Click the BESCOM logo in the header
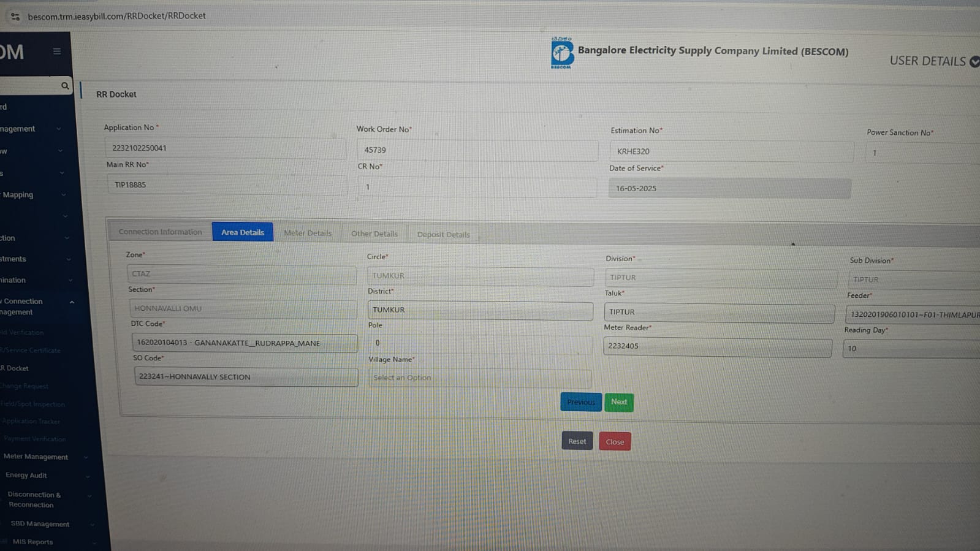 (x=561, y=53)
